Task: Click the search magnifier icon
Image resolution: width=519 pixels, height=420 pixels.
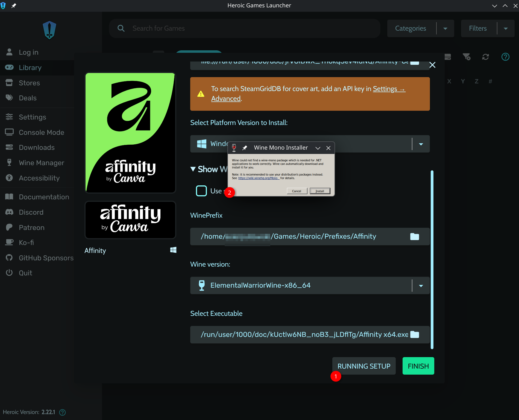Action: (x=121, y=28)
